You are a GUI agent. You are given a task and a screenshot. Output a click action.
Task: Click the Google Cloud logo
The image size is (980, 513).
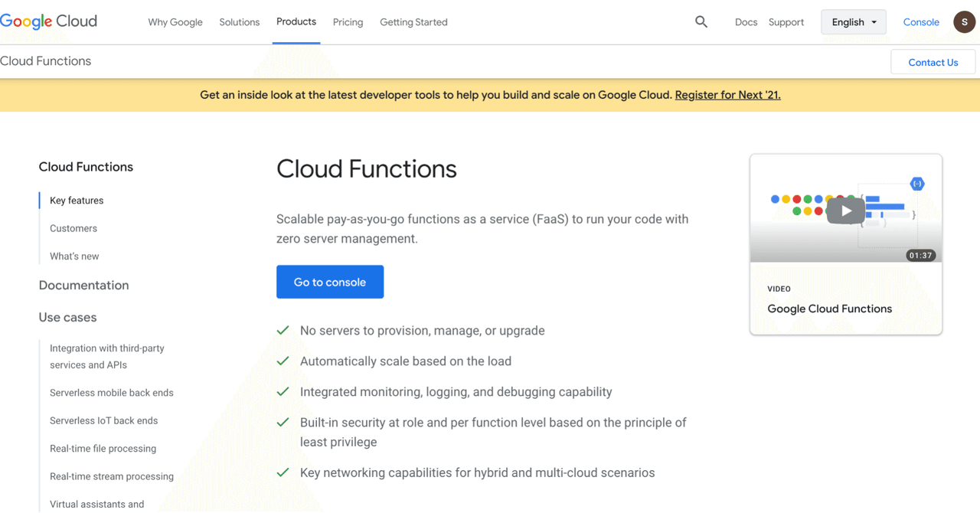tap(48, 21)
